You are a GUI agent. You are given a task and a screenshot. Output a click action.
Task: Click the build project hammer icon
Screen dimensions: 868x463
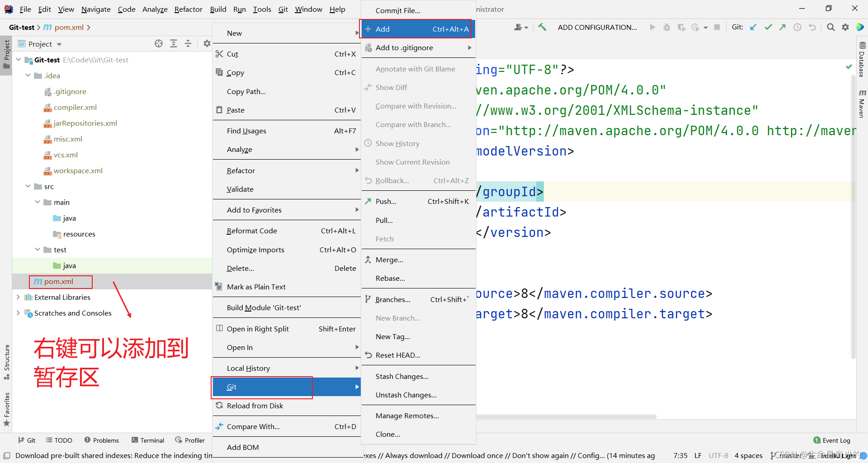(x=542, y=27)
